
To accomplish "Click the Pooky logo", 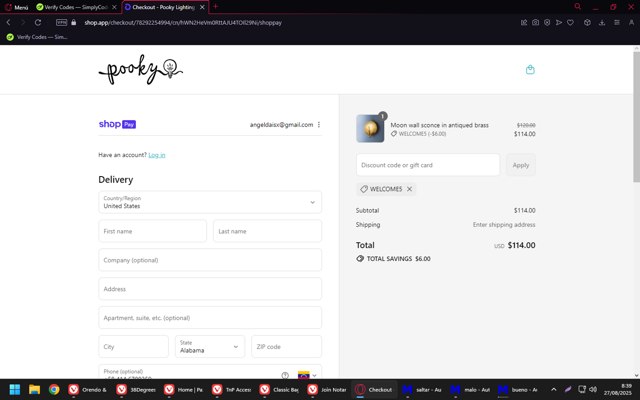I will pyautogui.click(x=140, y=69).
